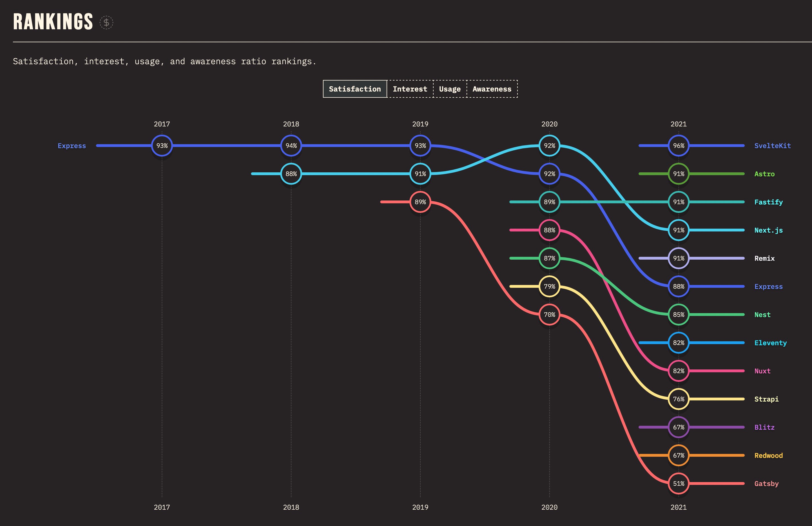Screen dimensions: 812x526
Task: Open the Awareness tab
Action: [492, 89]
